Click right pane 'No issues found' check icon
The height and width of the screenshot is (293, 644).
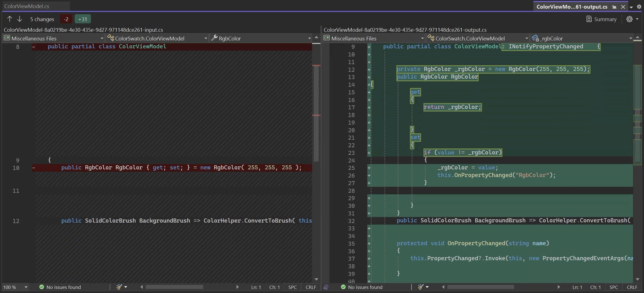click(343, 287)
